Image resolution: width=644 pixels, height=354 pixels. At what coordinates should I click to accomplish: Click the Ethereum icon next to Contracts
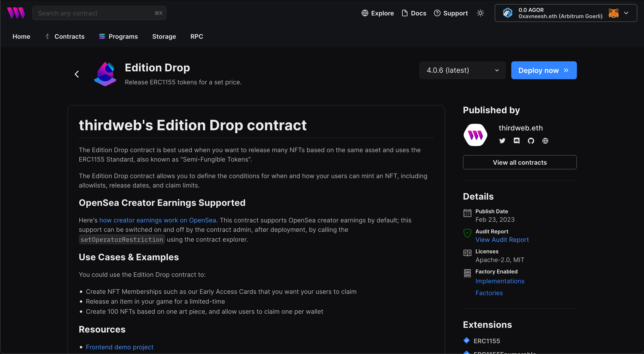click(x=47, y=36)
